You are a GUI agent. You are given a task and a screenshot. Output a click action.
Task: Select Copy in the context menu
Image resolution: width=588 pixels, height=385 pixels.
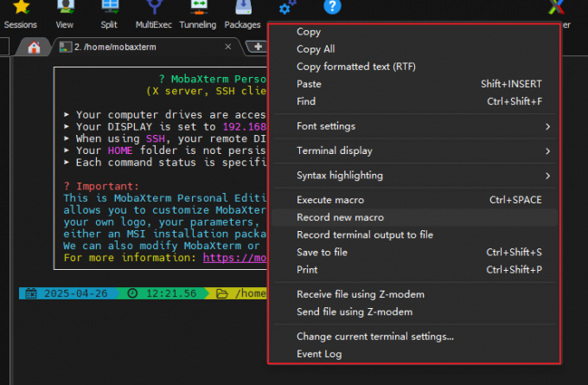[x=414, y=32]
